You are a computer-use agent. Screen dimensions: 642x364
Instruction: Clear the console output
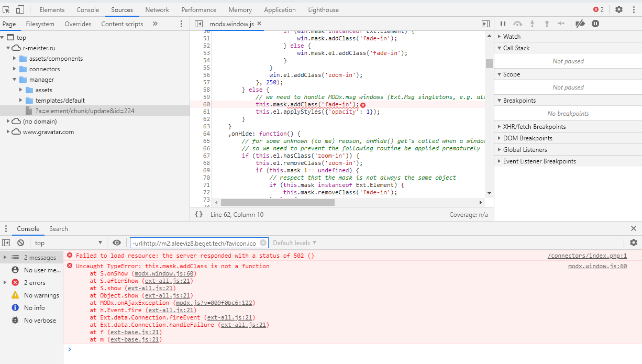[x=20, y=242]
